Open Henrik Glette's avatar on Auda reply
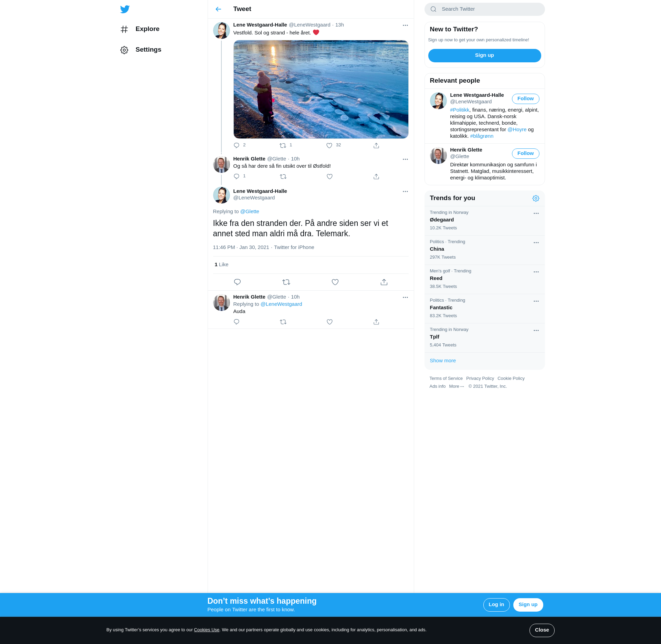The image size is (661, 644). click(x=221, y=302)
